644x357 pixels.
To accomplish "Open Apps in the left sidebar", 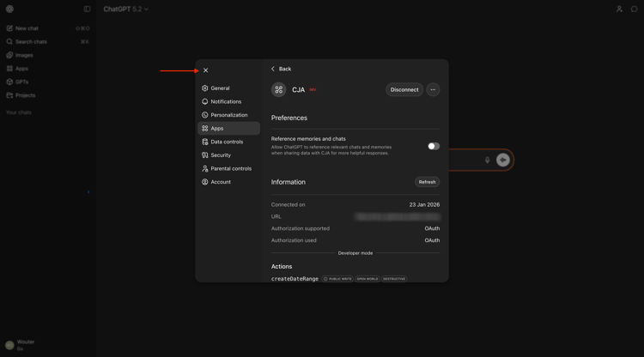I will point(48,69).
